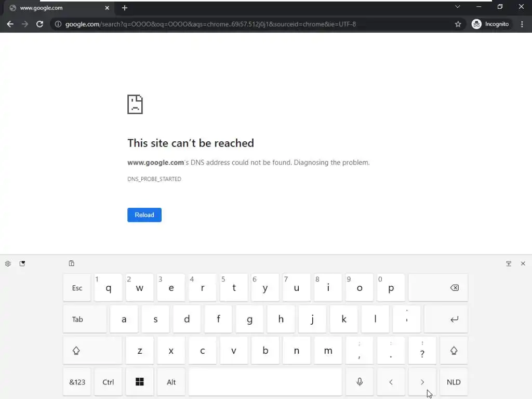Close the www.google.com tab
Image resolution: width=532 pixels, height=399 pixels.
(107, 8)
